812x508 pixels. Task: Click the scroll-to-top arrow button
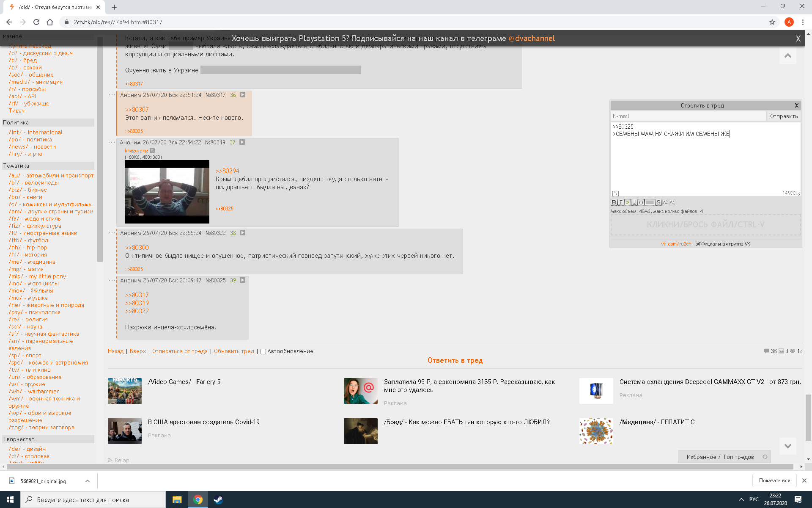click(787, 56)
